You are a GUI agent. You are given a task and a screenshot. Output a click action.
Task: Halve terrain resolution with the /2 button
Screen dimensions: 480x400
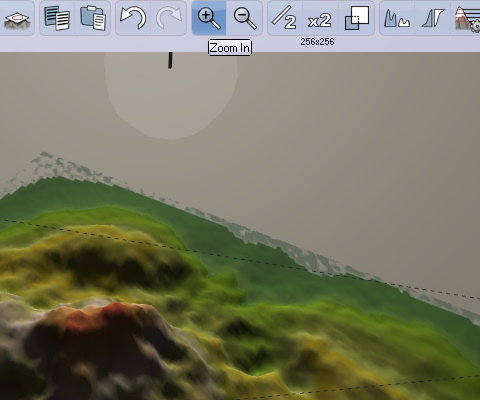tap(285, 18)
